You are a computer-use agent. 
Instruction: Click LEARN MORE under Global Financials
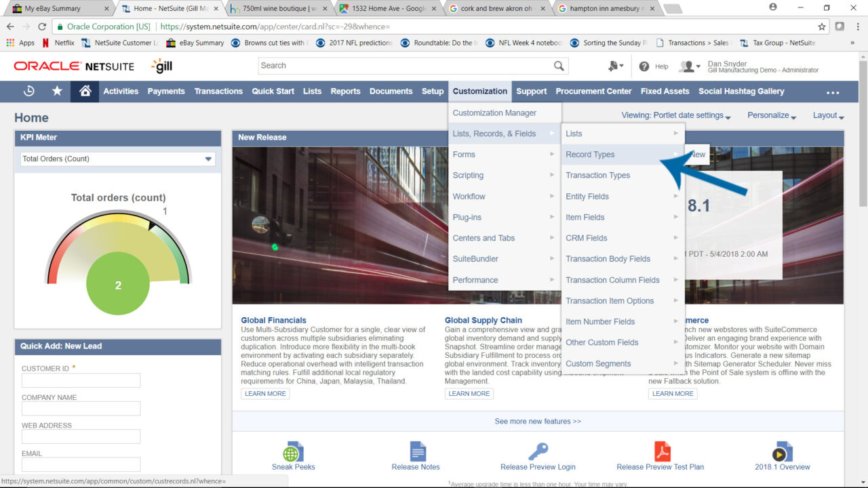pyautogui.click(x=264, y=393)
